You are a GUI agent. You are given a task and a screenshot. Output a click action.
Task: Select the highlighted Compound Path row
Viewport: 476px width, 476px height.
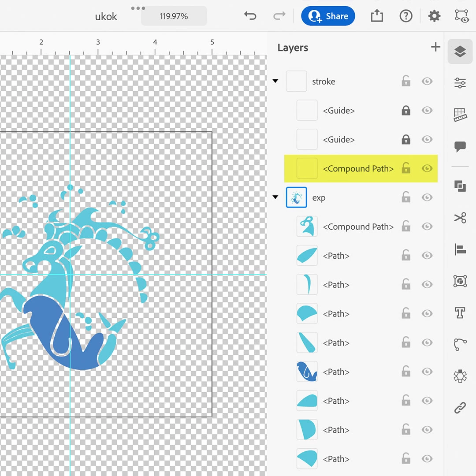pyautogui.click(x=361, y=168)
